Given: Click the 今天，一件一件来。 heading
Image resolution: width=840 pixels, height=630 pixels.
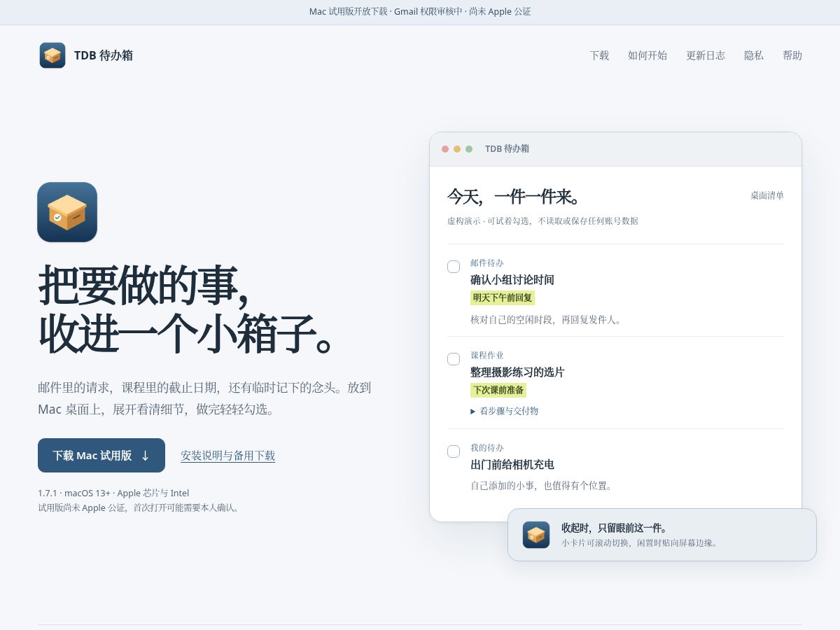Looking at the screenshot, I should tap(514, 197).
